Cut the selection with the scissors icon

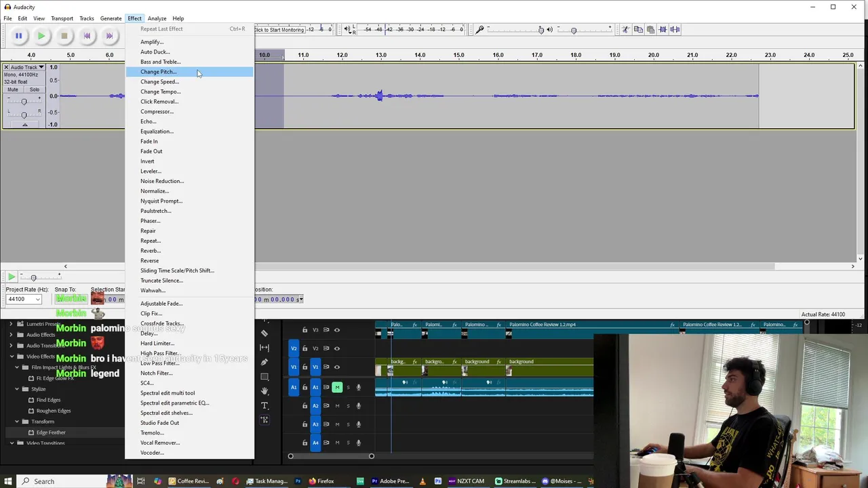(626, 29)
